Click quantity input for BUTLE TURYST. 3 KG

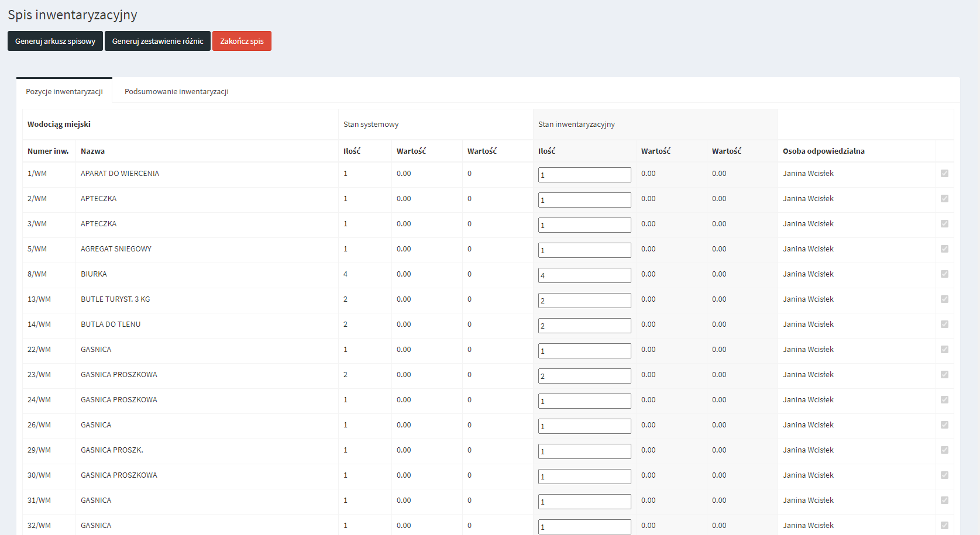point(584,301)
